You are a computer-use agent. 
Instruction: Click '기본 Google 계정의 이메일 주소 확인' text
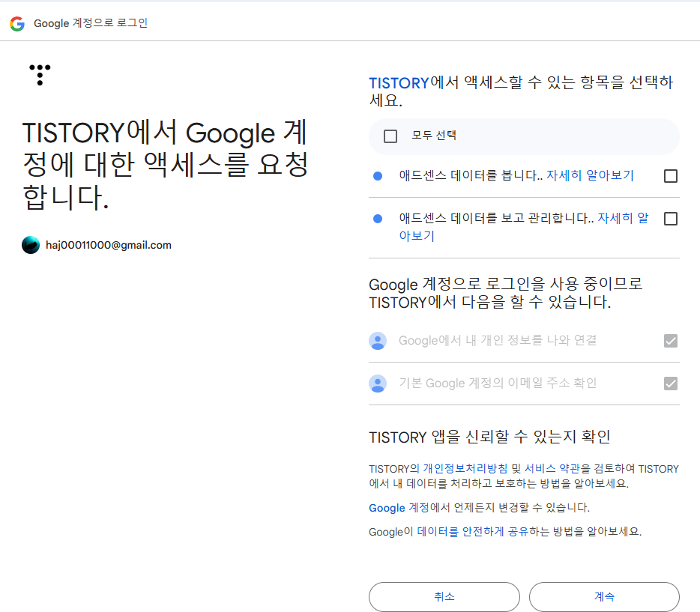click(498, 384)
